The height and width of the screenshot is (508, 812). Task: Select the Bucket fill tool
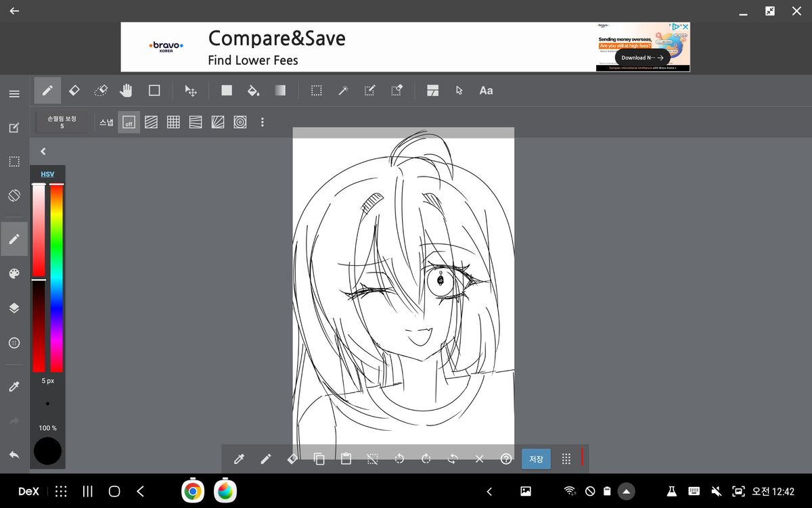[253, 90]
